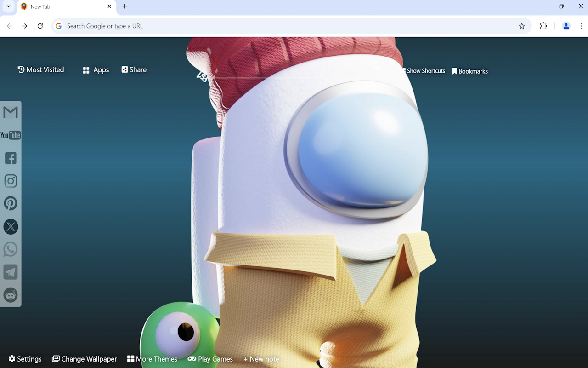Open the Chrome three-dot menu
This screenshot has height=368, width=588.
point(582,26)
